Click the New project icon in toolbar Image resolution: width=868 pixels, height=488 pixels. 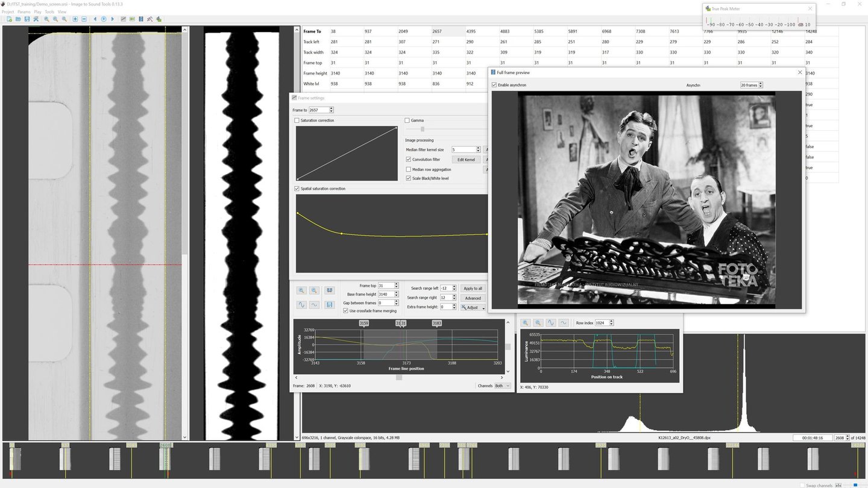9,19
